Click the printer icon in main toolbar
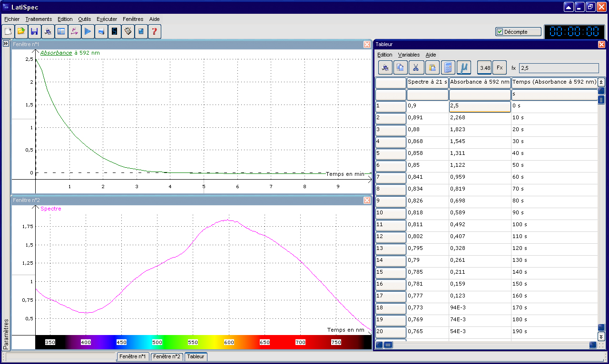 coord(48,31)
